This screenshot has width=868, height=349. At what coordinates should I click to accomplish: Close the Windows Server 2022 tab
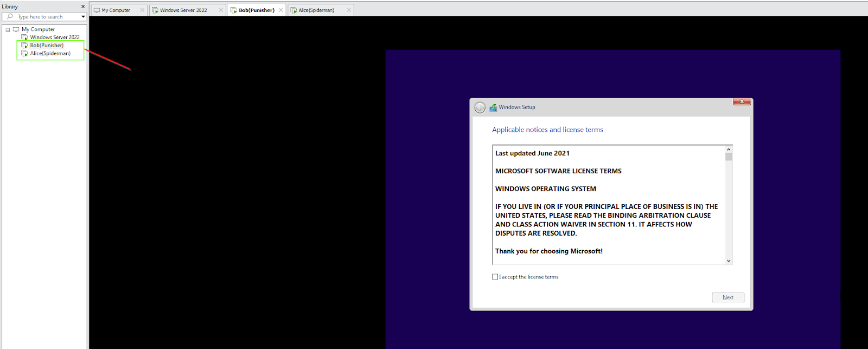pos(221,10)
